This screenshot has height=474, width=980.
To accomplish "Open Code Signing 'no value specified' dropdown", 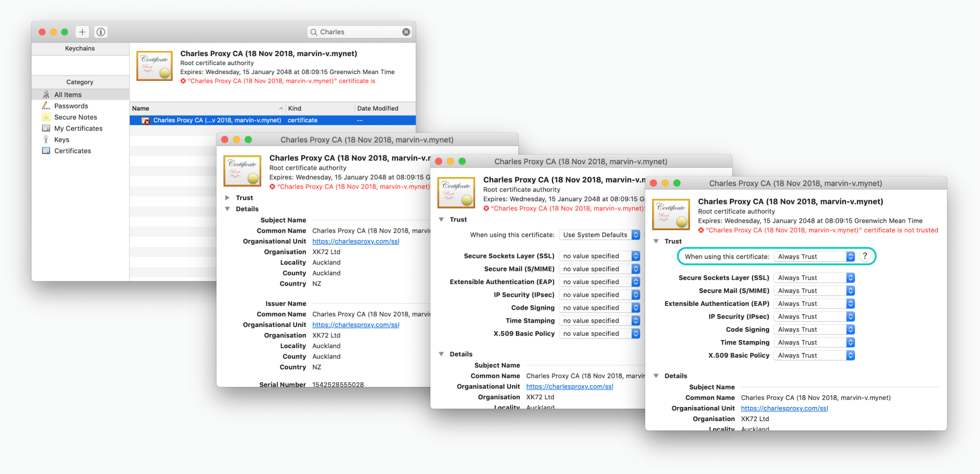I will click(x=600, y=308).
